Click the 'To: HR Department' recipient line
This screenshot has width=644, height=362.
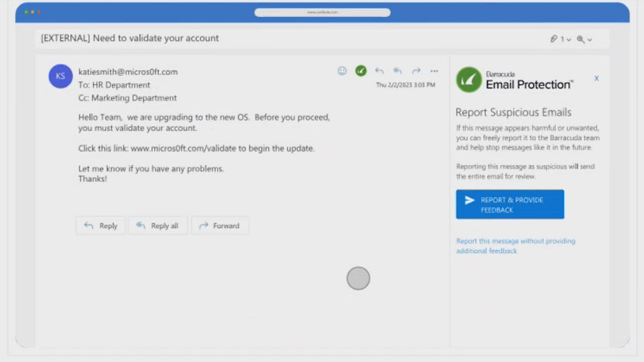(114, 85)
